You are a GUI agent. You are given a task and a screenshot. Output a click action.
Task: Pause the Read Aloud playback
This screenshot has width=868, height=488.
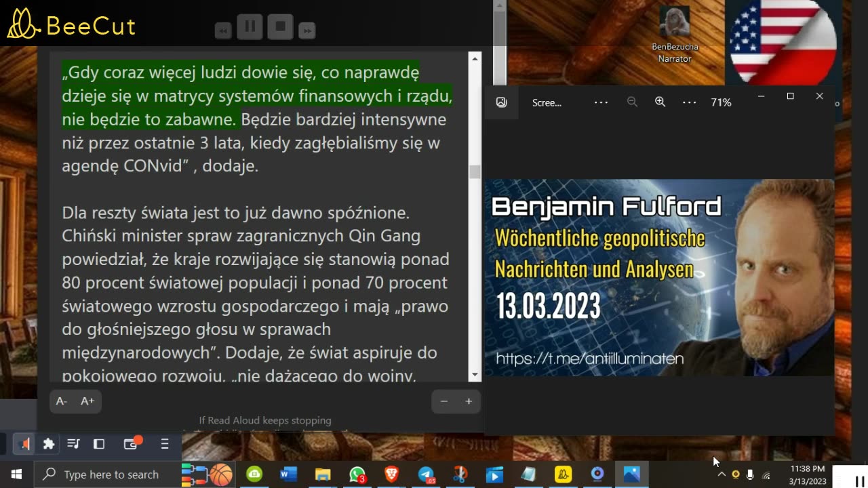pyautogui.click(x=250, y=27)
